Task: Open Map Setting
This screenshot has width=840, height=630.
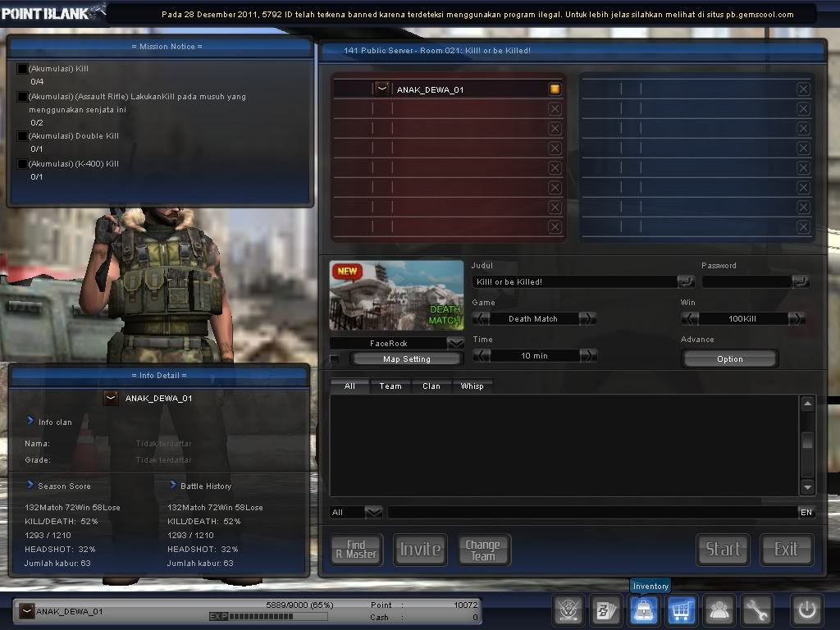Action: click(x=407, y=359)
